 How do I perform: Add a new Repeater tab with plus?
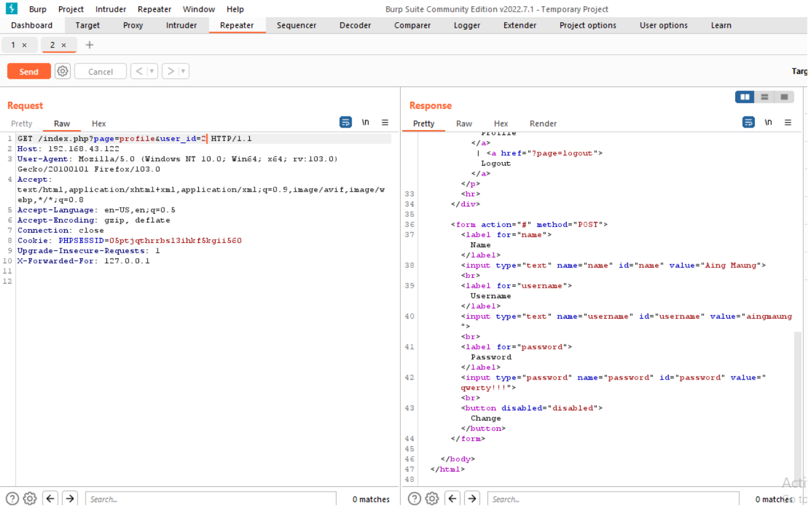tap(89, 45)
